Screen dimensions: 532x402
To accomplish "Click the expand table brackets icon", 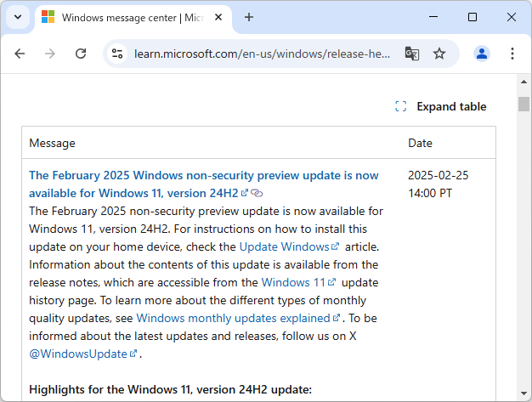I will [x=400, y=106].
